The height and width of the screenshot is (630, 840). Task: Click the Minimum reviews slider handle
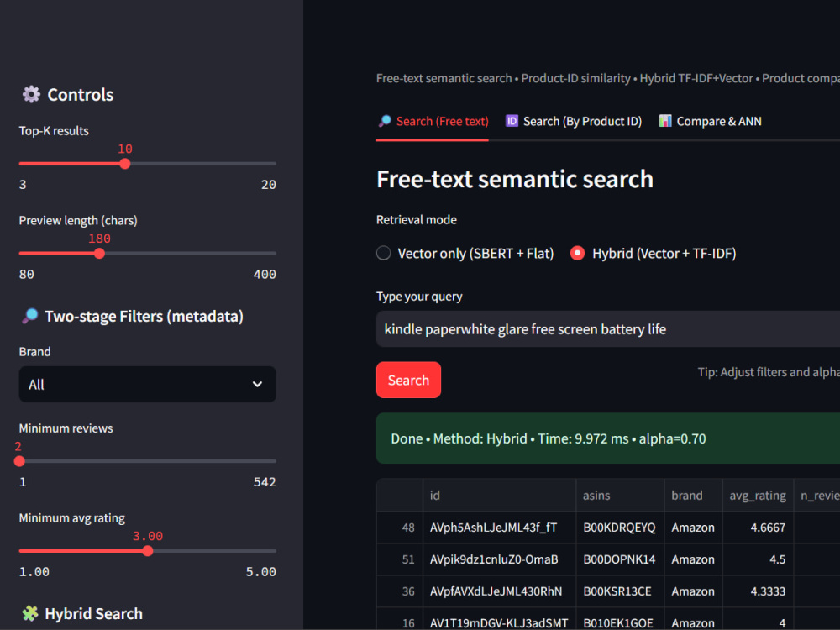[19, 461]
